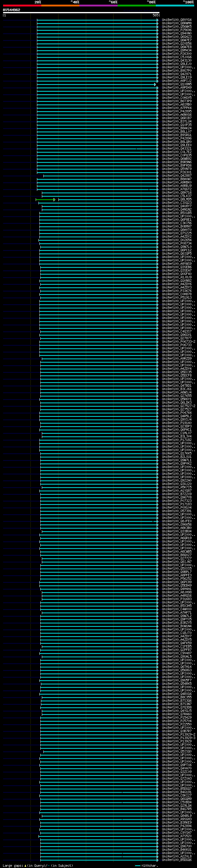The width and height of the screenshot is (197, 868).
Task: Select label UniRef100_A9PIJ2
Action: tap(177, 81)
